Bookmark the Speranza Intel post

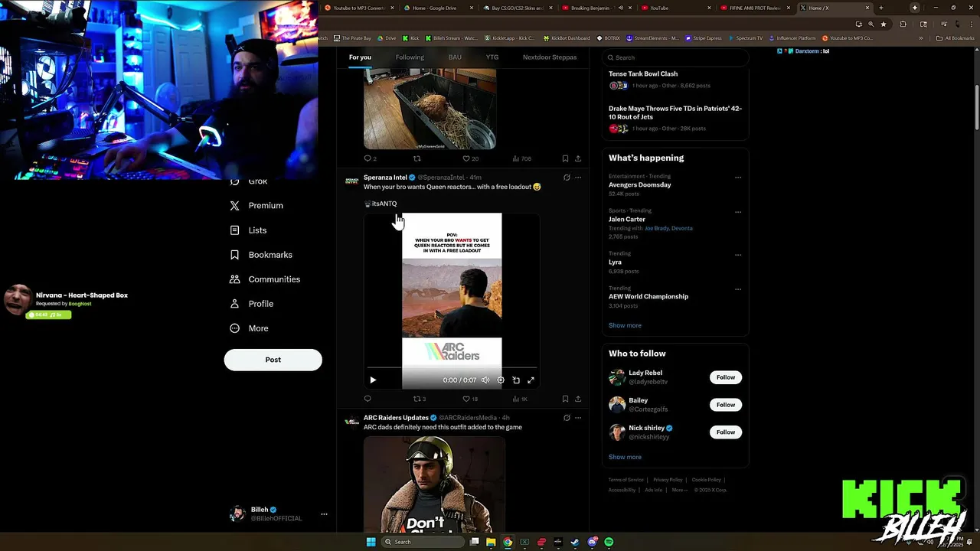[565, 399]
